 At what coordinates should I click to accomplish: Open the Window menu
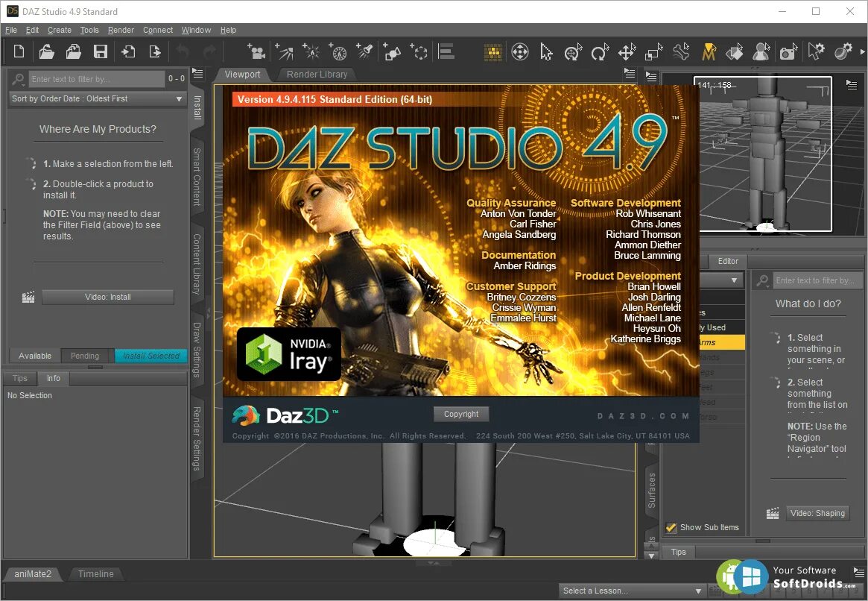pos(196,30)
